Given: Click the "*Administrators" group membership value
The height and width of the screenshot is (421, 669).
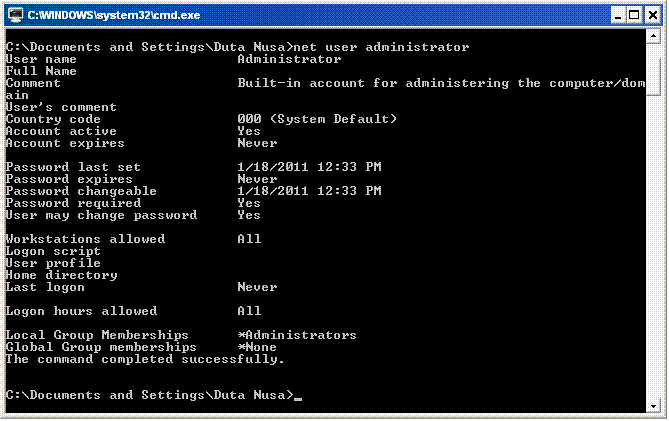Looking at the screenshot, I should click(x=296, y=335).
